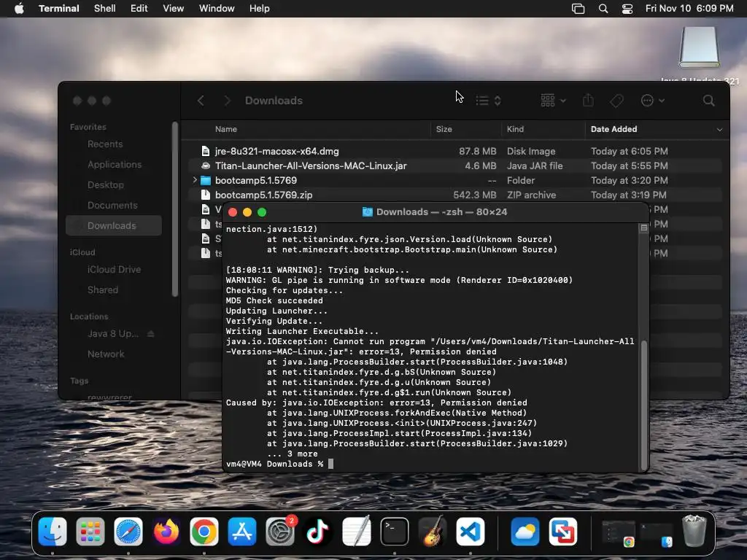The height and width of the screenshot is (560, 747).
Task: Sort Finder list by Size column
Action: coord(444,129)
